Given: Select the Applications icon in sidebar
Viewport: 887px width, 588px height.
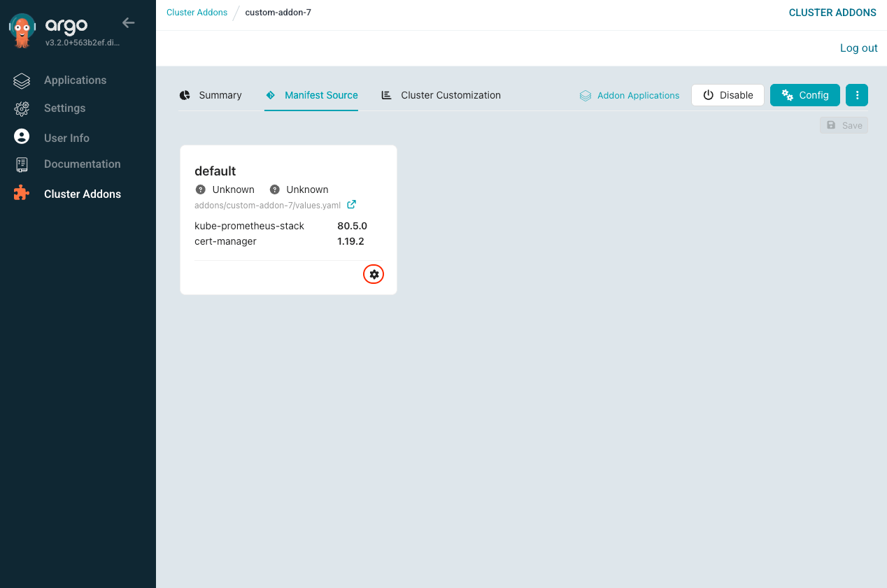Looking at the screenshot, I should (x=22, y=80).
